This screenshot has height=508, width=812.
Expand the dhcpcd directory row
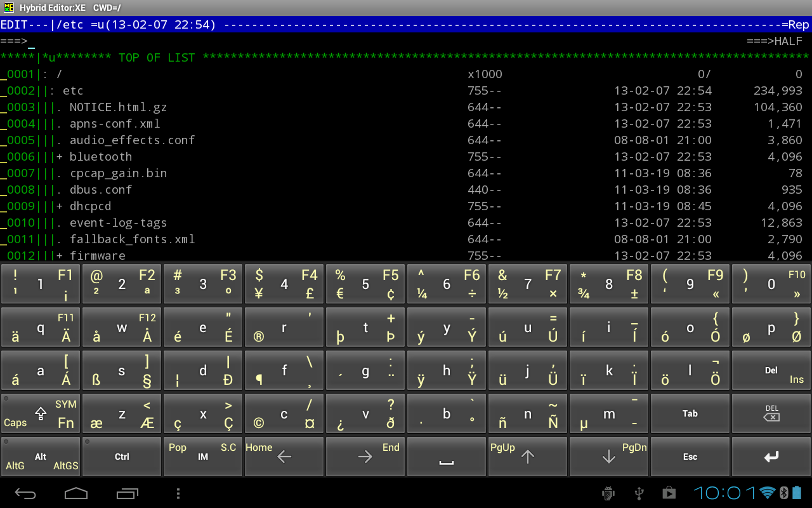click(x=406, y=206)
